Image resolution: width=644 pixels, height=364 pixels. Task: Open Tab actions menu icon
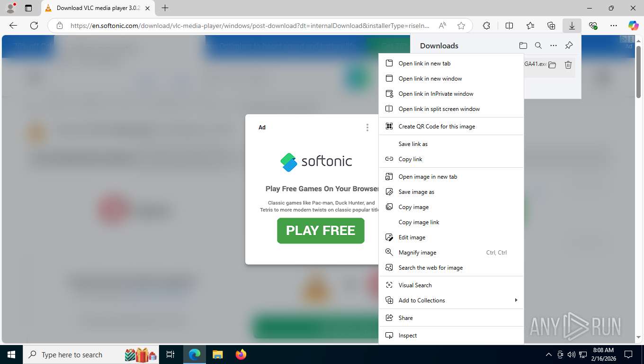pos(28,8)
